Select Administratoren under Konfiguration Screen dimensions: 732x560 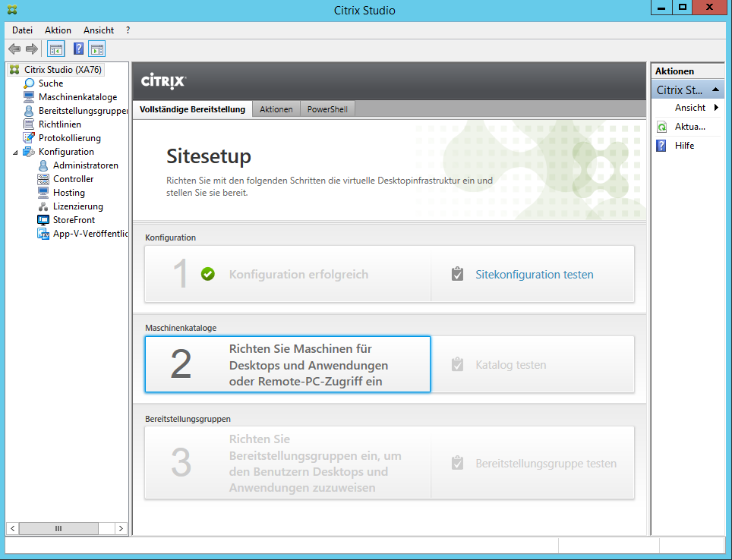coord(86,165)
